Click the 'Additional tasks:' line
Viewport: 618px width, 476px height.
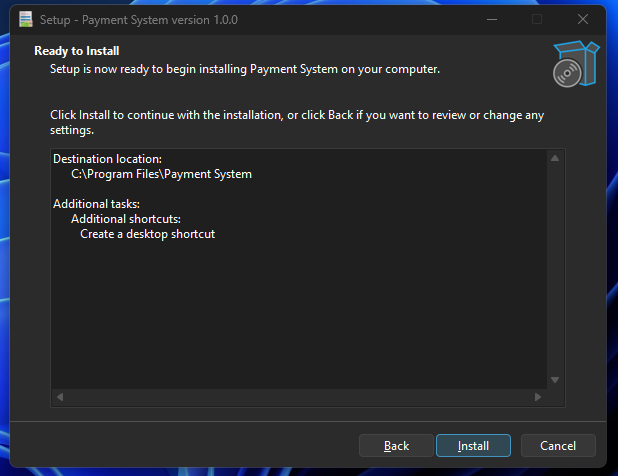[x=97, y=204]
